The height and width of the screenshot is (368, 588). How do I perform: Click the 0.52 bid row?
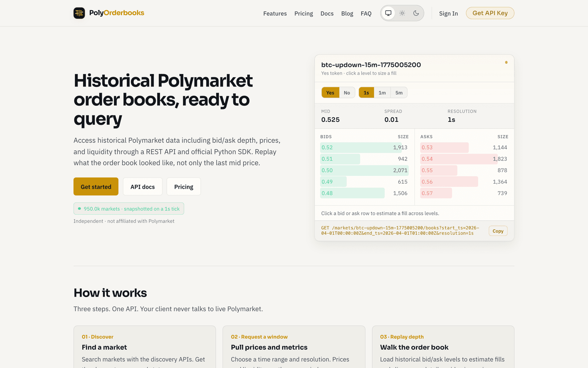364,148
